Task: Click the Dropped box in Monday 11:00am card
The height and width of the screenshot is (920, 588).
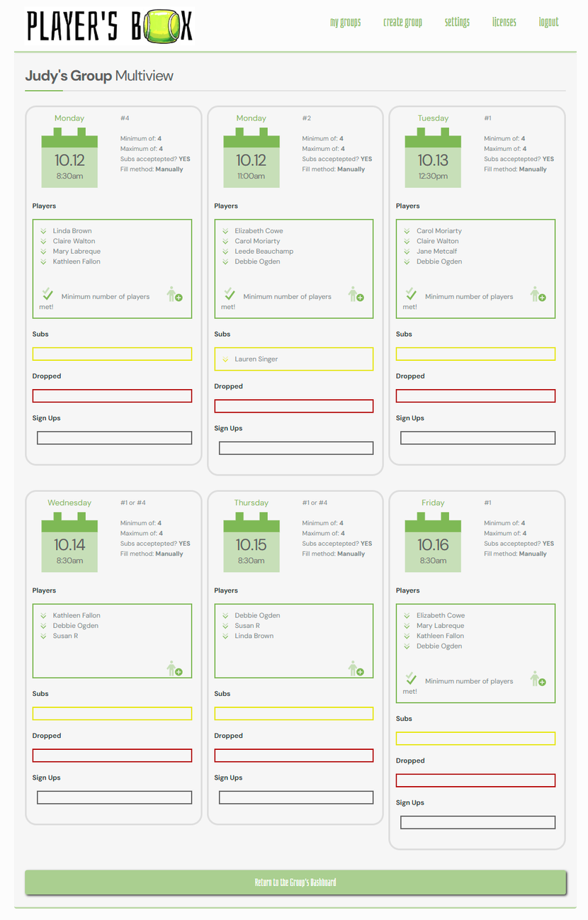Action: click(294, 406)
